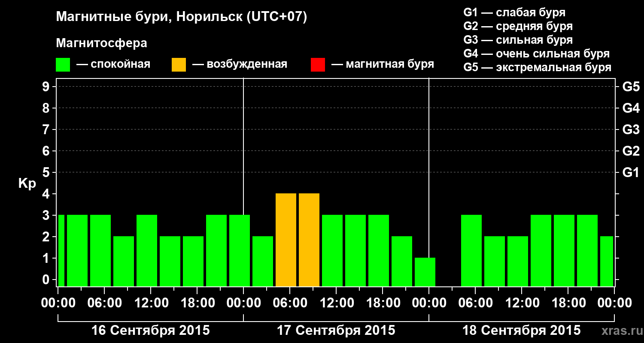Viewport: 644px width, 343px height.
Task: Click the green 'спокойная' legend swatch
Action: [63, 65]
